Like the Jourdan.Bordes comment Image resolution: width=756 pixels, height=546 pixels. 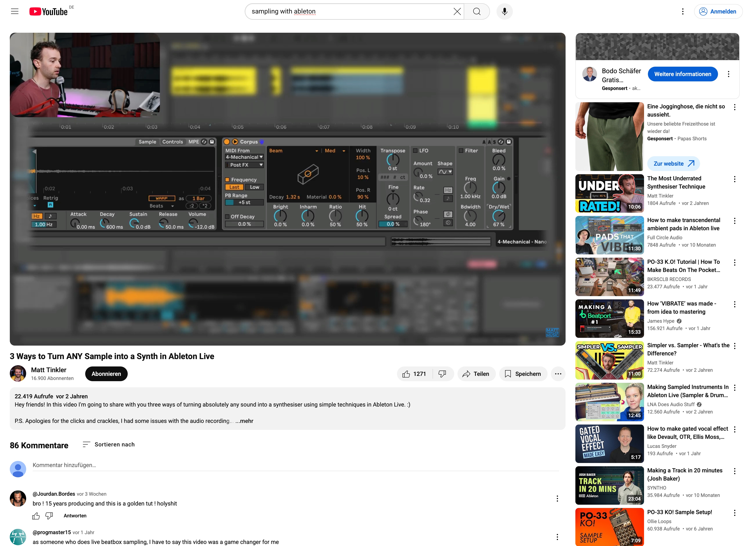coord(36,516)
